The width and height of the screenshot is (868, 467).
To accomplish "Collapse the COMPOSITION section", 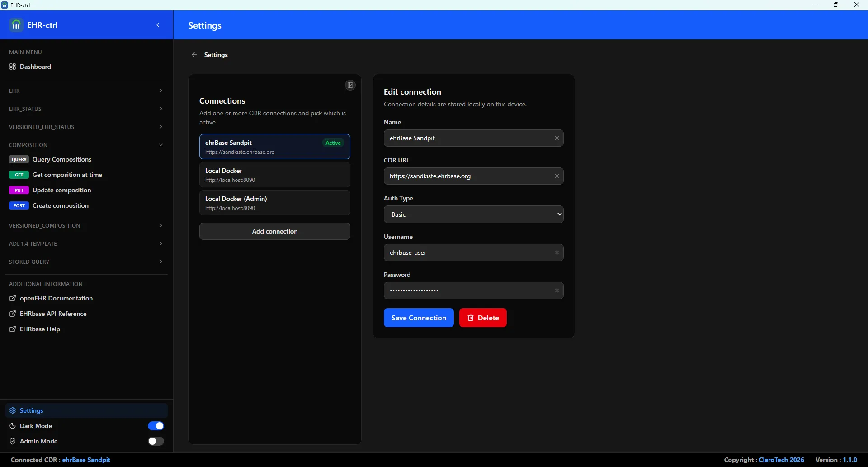I will [x=86, y=145].
